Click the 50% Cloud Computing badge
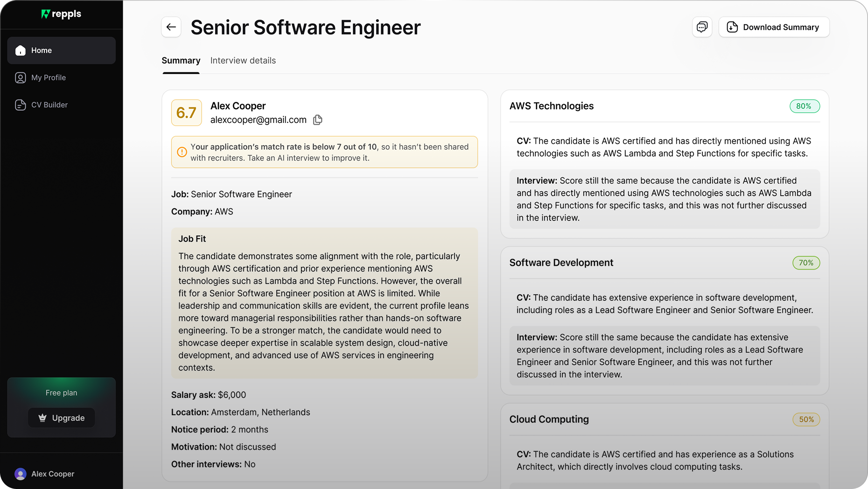Viewport: 868px width, 489px height. [806, 419]
